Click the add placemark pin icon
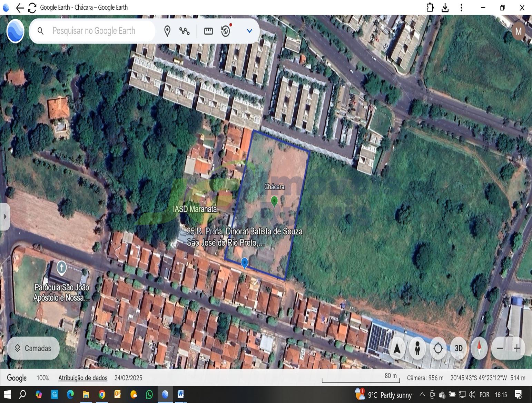 tap(167, 31)
